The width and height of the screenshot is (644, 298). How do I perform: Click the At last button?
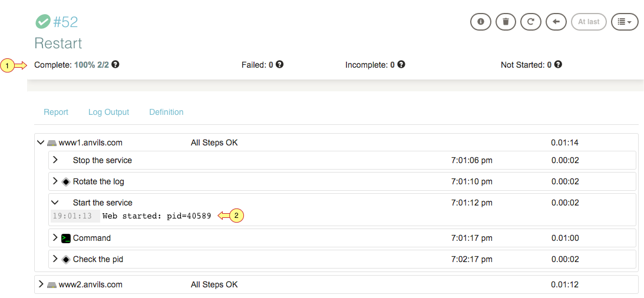coord(589,22)
